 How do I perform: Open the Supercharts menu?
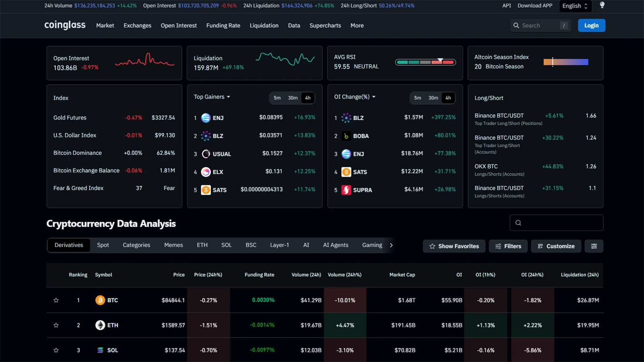click(x=325, y=25)
